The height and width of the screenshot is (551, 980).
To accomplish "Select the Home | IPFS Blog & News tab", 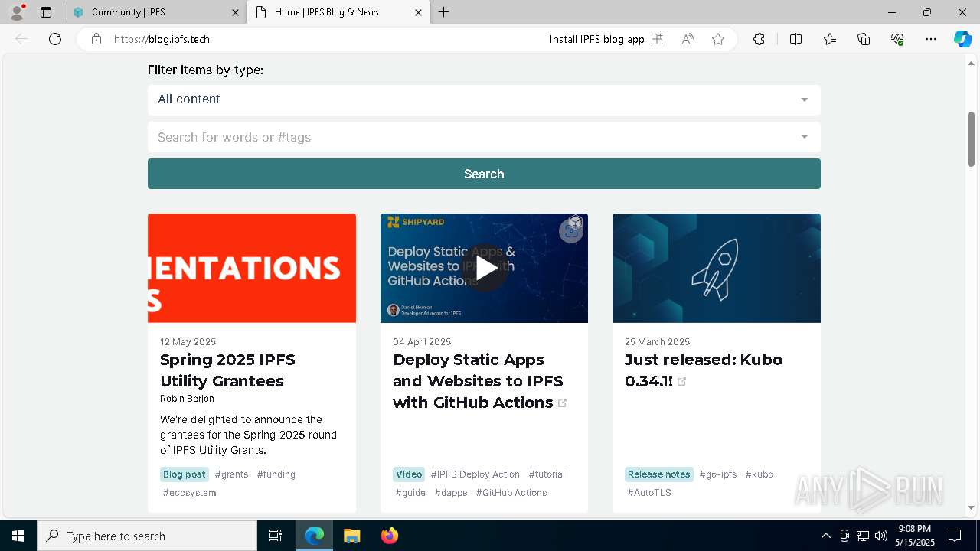I will (x=338, y=12).
